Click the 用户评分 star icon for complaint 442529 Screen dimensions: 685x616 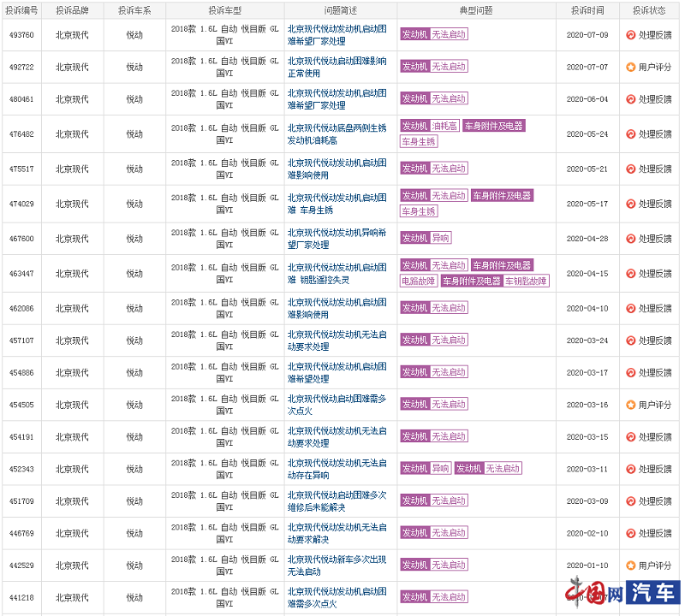[x=631, y=566]
